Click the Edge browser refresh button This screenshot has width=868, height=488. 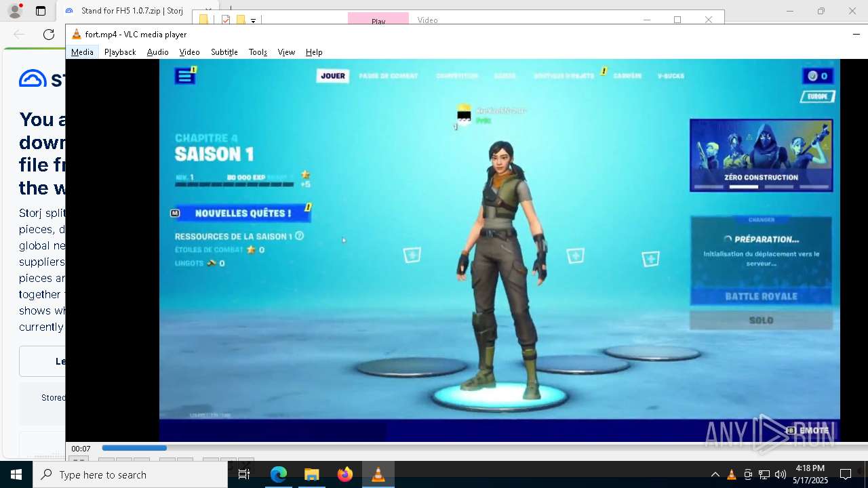pos(49,35)
